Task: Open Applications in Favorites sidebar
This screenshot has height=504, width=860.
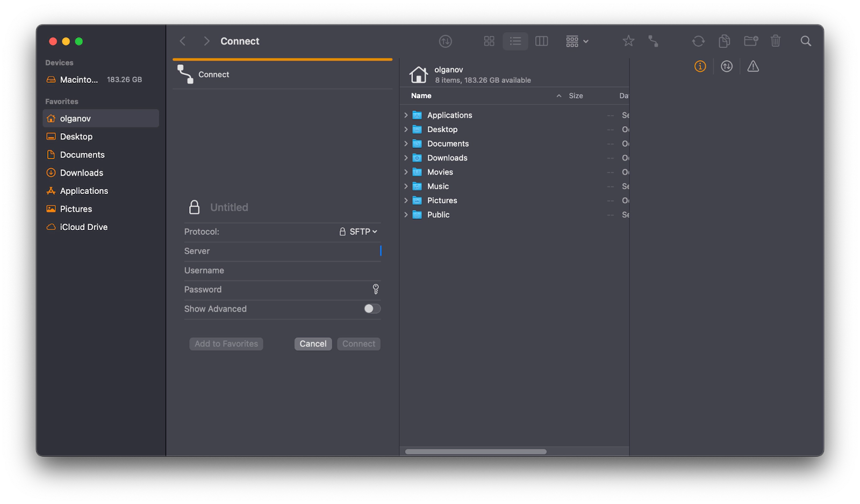Action: coord(101,191)
